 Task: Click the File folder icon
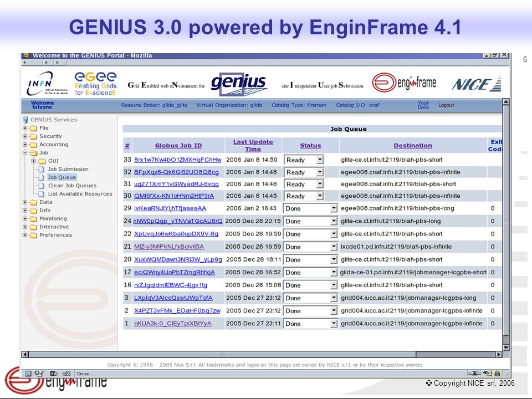[33, 128]
